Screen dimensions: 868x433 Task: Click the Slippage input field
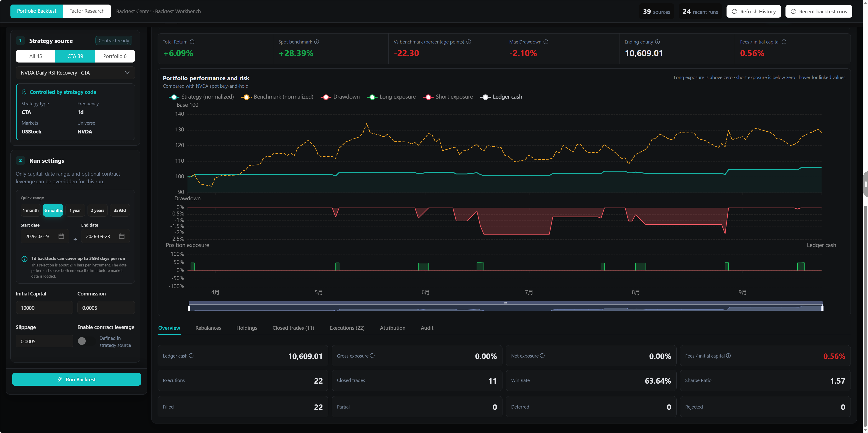click(x=44, y=341)
